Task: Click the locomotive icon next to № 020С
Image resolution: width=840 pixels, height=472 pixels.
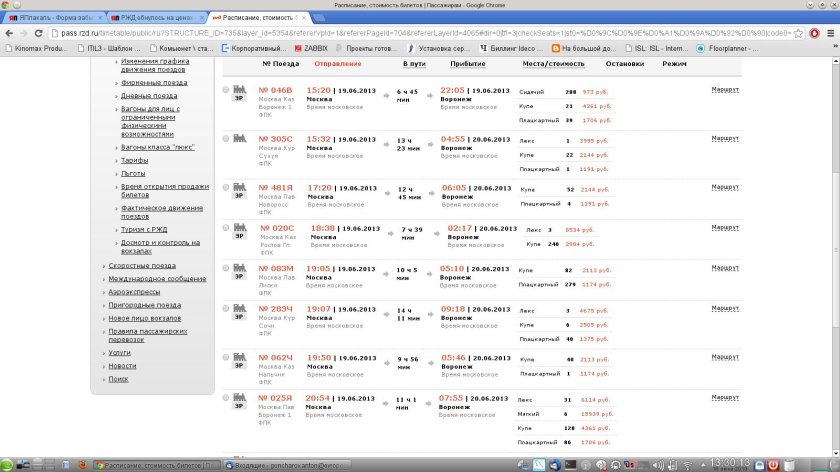Action: point(240,228)
